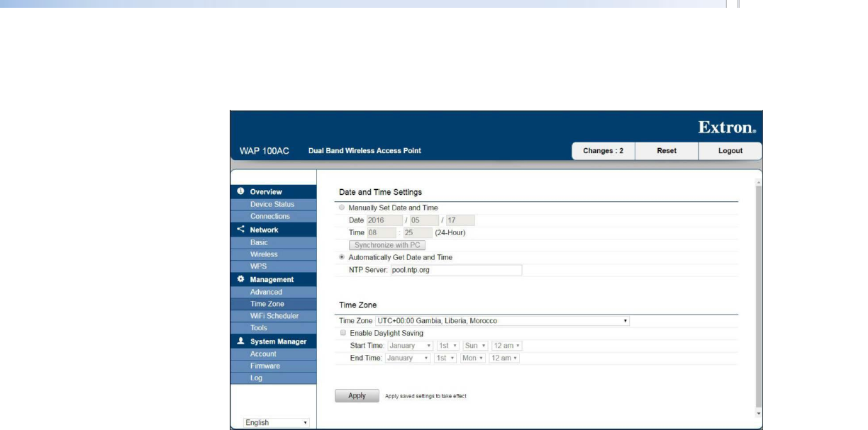
Task: Open Start Time month dropdown
Action: [409, 346]
